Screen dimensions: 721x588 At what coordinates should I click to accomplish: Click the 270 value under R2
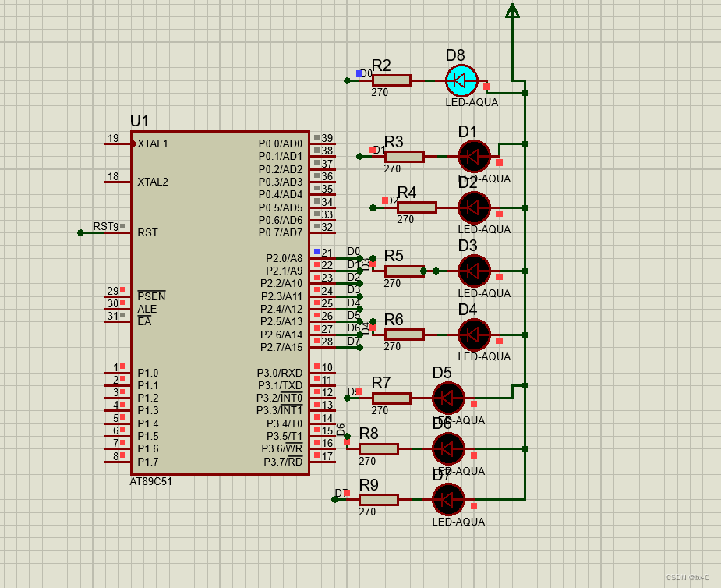[x=380, y=93]
